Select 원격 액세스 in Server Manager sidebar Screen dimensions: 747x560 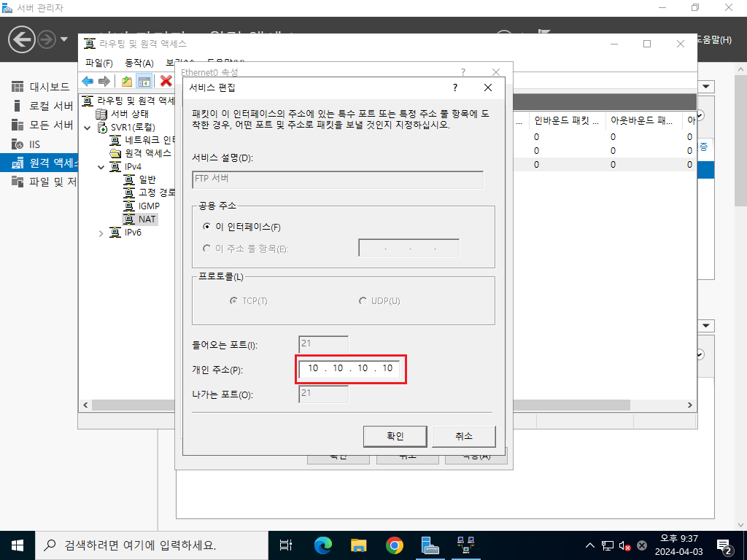coord(39,163)
